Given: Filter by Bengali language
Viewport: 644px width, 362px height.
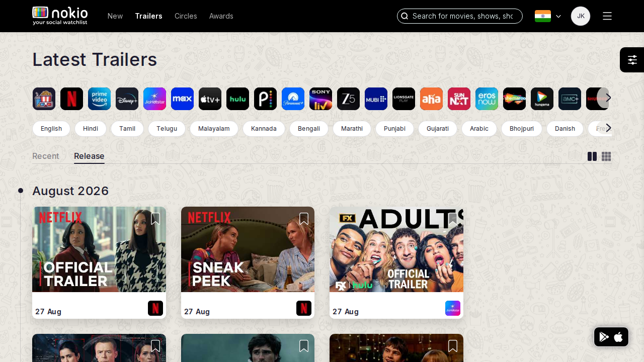Looking at the screenshot, I should (x=309, y=129).
